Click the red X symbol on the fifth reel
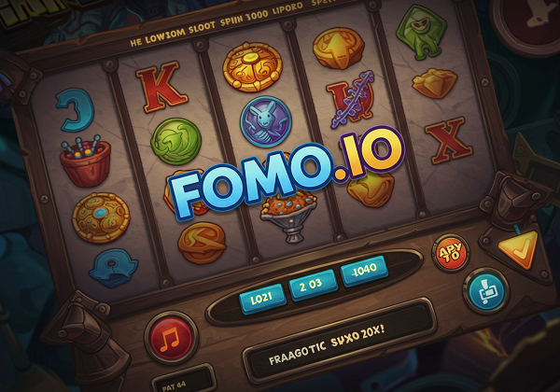This screenshot has width=560, height=392. (450, 141)
